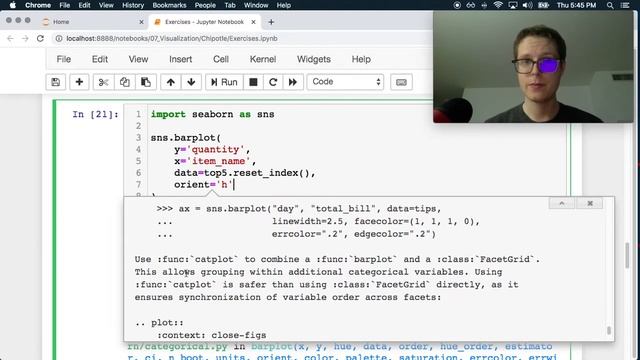Open the Kernel menu
This screenshot has width=640, height=360.
263,59
